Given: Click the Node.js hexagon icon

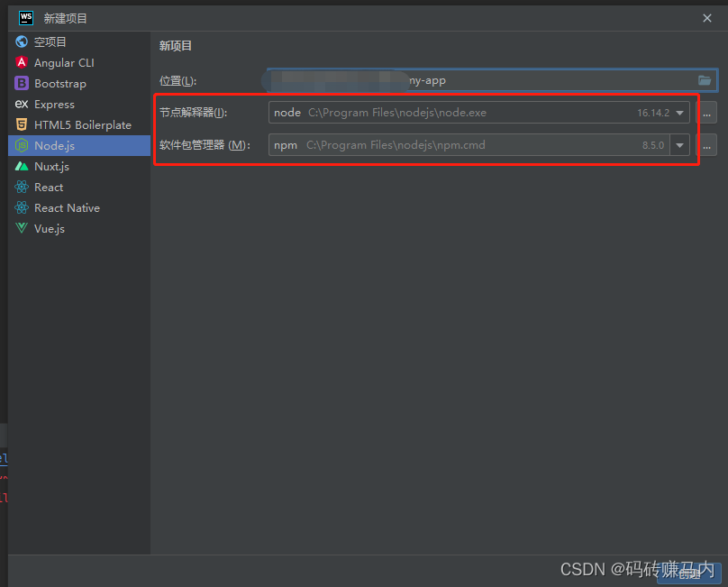Looking at the screenshot, I should [x=22, y=145].
